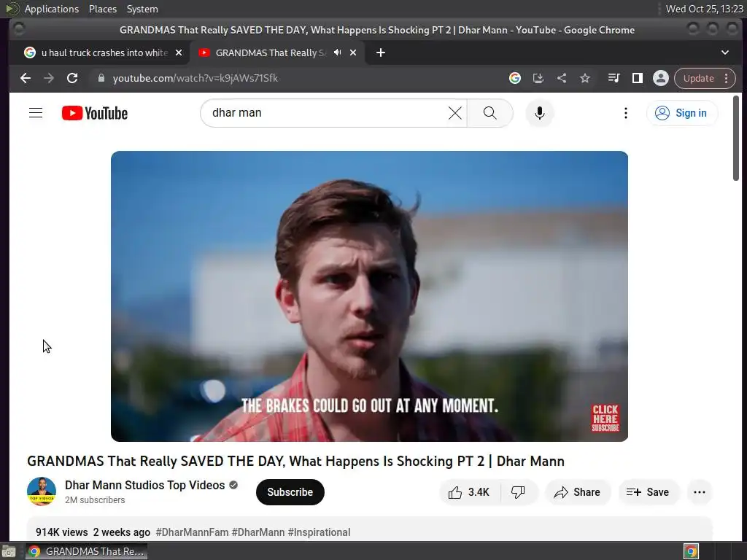Select the GRANDMAS That Re... taskbar window button

click(86, 551)
